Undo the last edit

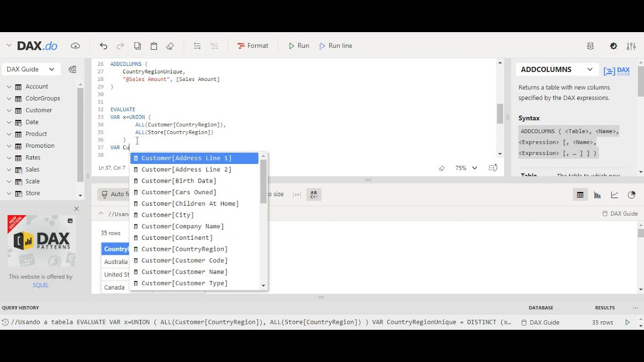(104, 46)
